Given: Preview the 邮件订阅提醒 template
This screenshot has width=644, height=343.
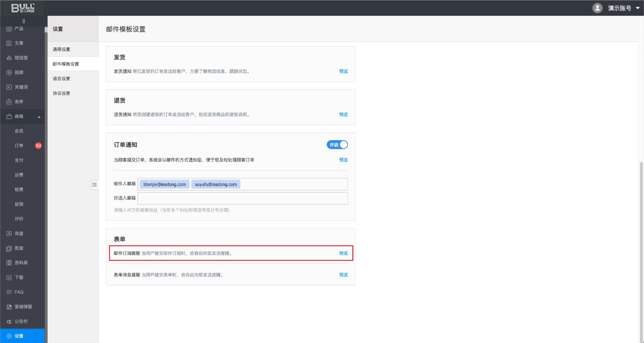Looking at the screenshot, I should [343, 253].
